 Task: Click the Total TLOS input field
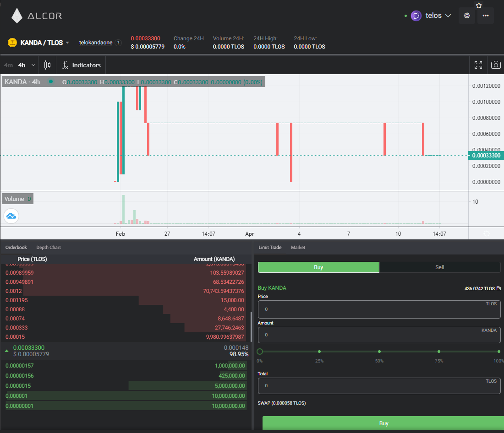tap(379, 386)
